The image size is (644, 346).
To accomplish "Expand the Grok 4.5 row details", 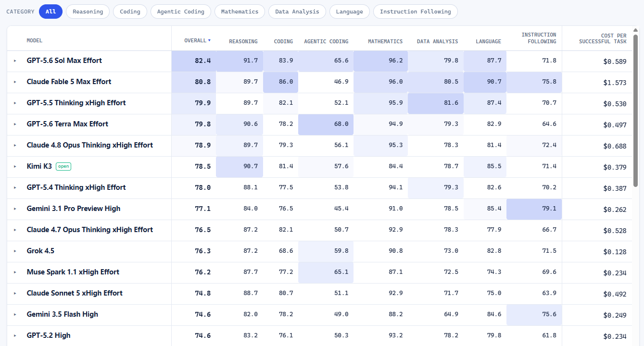I will click(15, 251).
